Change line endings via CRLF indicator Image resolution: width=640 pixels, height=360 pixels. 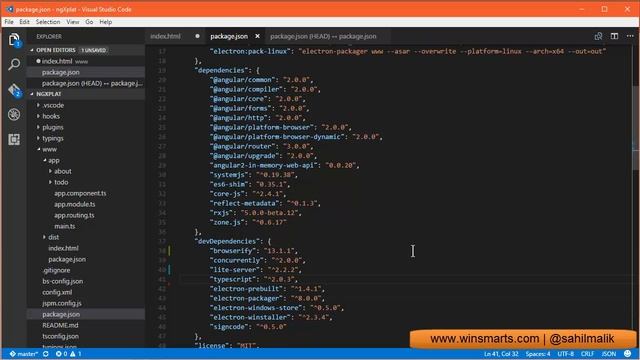(587, 354)
